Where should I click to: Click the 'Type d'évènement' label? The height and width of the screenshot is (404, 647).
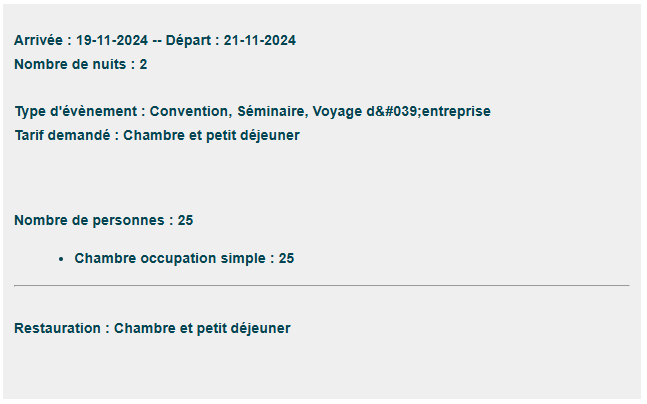tap(76, 111)
